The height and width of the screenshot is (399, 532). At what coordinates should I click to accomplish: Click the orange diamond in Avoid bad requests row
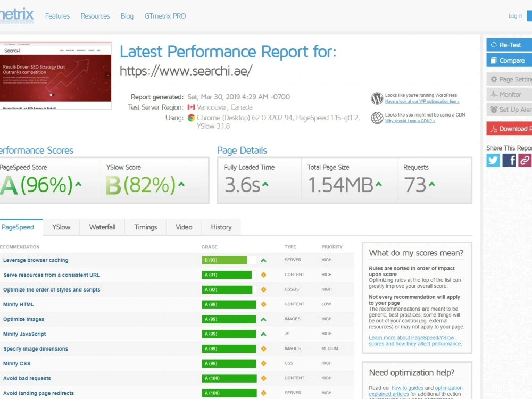click(264, 378)
